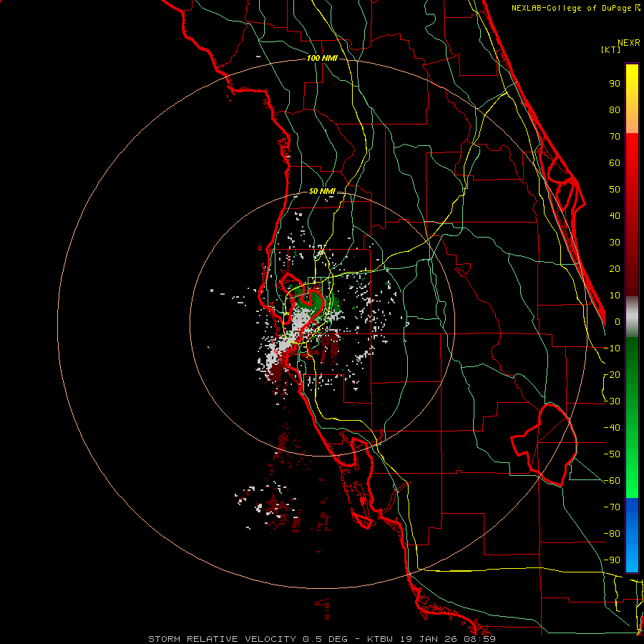This screenshot has height=644, width=644.
Task: Click the 10 value on the velocity scale
Action: pyautogui.click(x=615, y=296)
